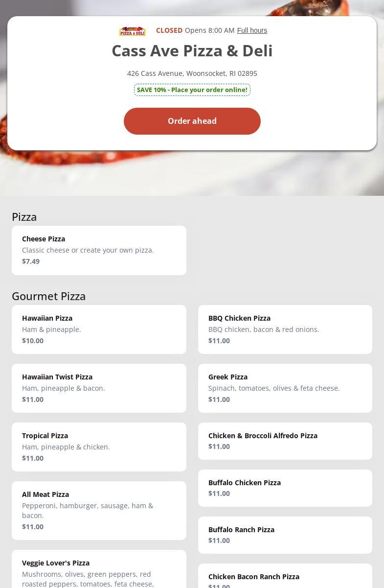Choose the Buffalo Chicken Pizza item
This screenshot has width=384, height=588.
285,488
